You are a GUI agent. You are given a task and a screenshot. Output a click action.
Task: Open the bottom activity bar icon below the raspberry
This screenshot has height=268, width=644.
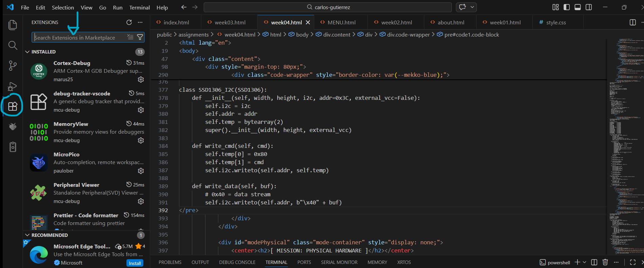[x=13, y=147]
